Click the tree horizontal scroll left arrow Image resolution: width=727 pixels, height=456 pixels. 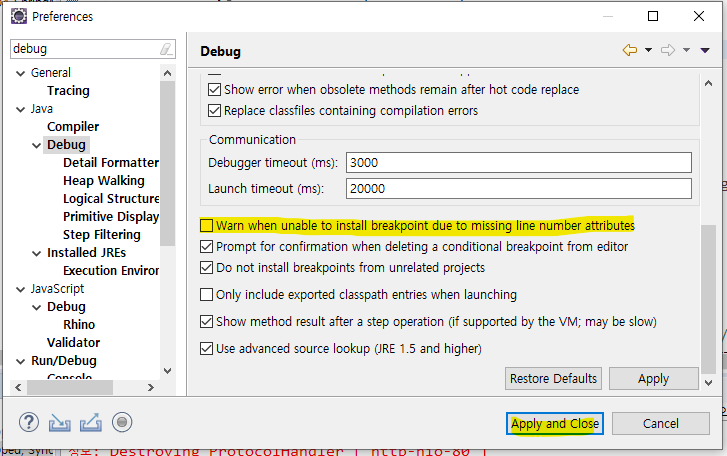tap(18, 387)
